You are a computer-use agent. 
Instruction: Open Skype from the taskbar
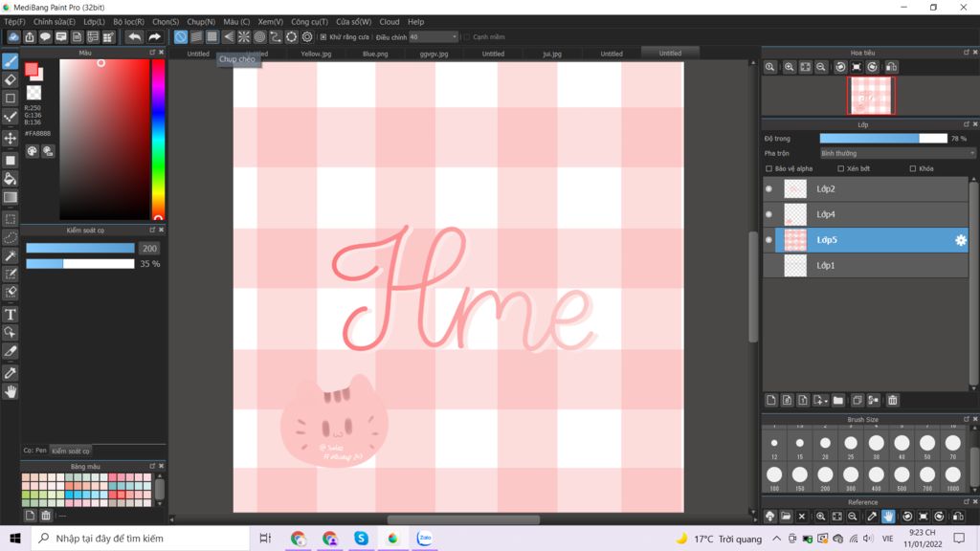pos(361,538)
